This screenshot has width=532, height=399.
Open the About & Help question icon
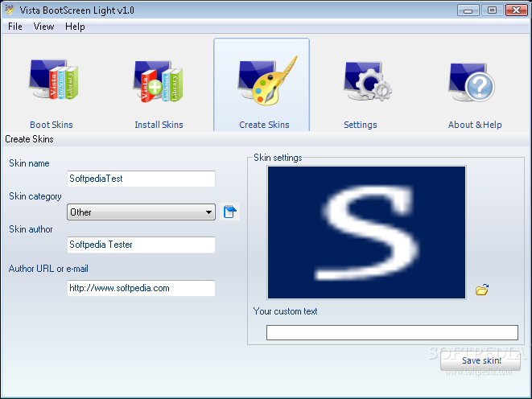click(472, 82)
